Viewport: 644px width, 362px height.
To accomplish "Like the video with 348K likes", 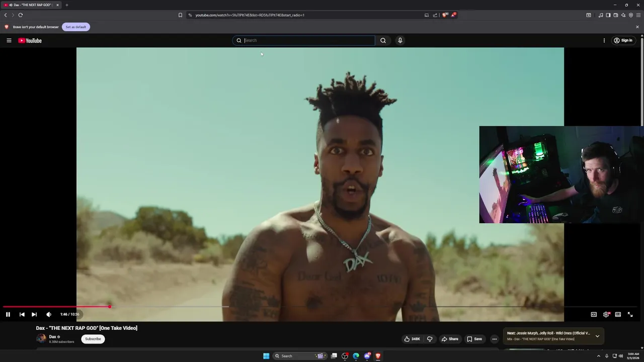I will pos(412,339).
